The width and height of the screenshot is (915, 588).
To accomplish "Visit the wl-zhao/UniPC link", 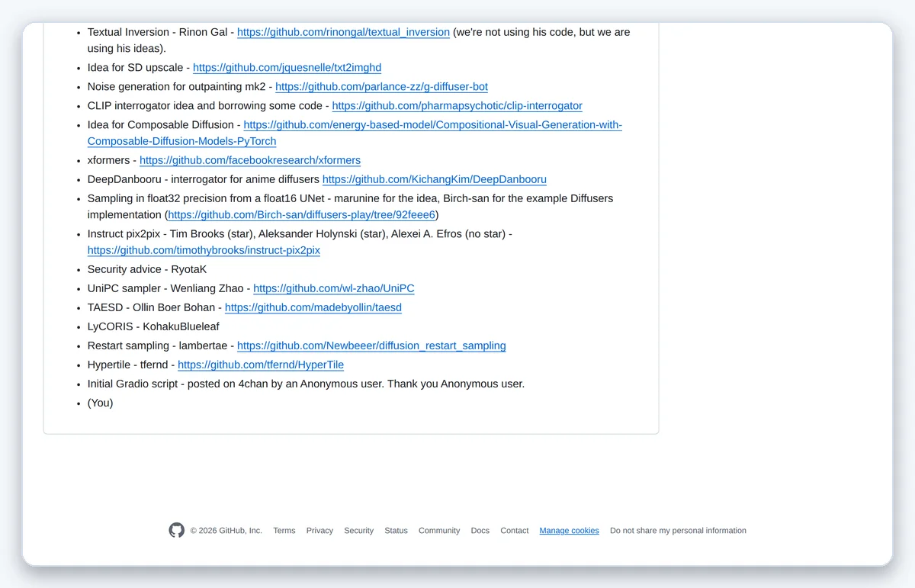I will pyautogui.click(x=334, y=288).
